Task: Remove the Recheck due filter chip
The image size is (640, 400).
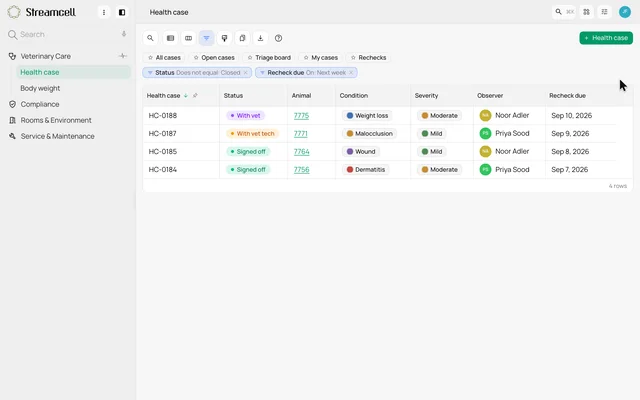Action: 351,73
